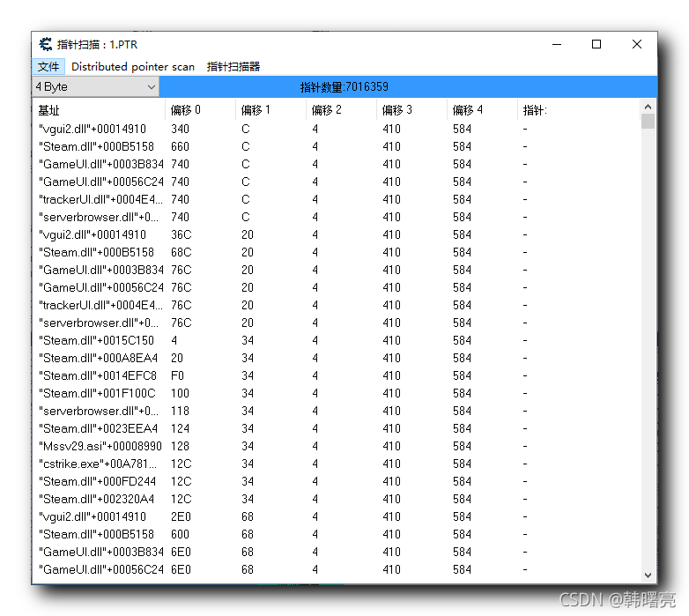
Task: Select row "Steam.dll"+0014EFC8
Action: tap(337, 375)
